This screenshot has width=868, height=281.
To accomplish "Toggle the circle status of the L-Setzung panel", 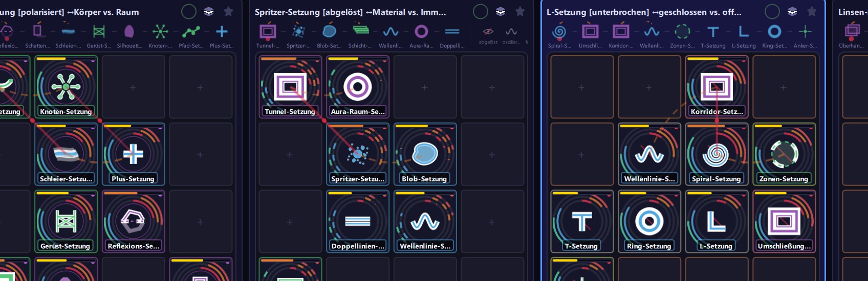I will coord(772,11).
